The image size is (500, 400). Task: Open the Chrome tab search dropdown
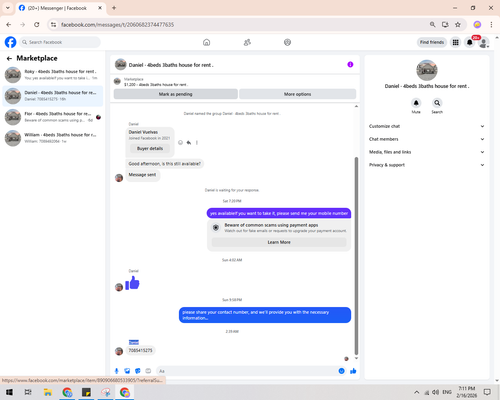pyautogui.click(x=8, y=8)
